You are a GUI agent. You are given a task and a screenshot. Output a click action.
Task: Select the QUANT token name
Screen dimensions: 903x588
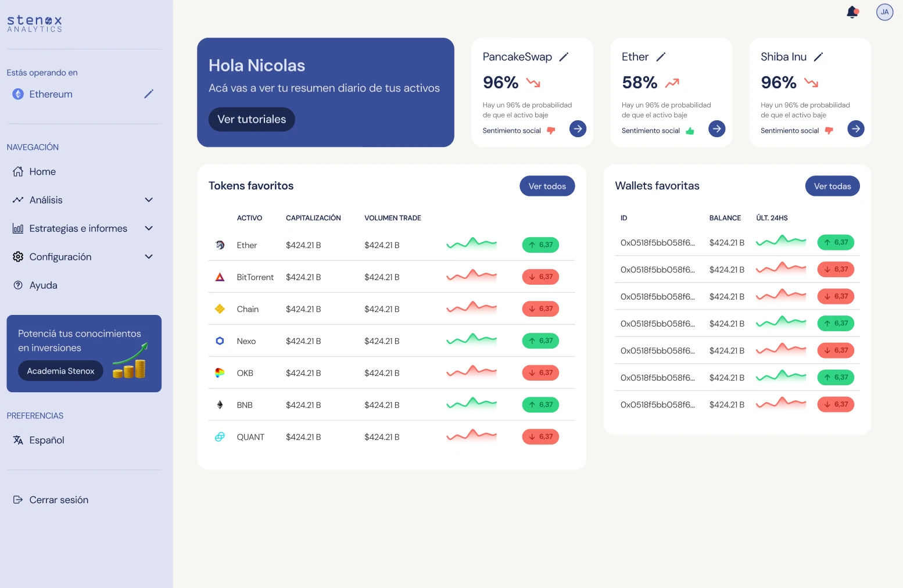click(x=250, y=437)
